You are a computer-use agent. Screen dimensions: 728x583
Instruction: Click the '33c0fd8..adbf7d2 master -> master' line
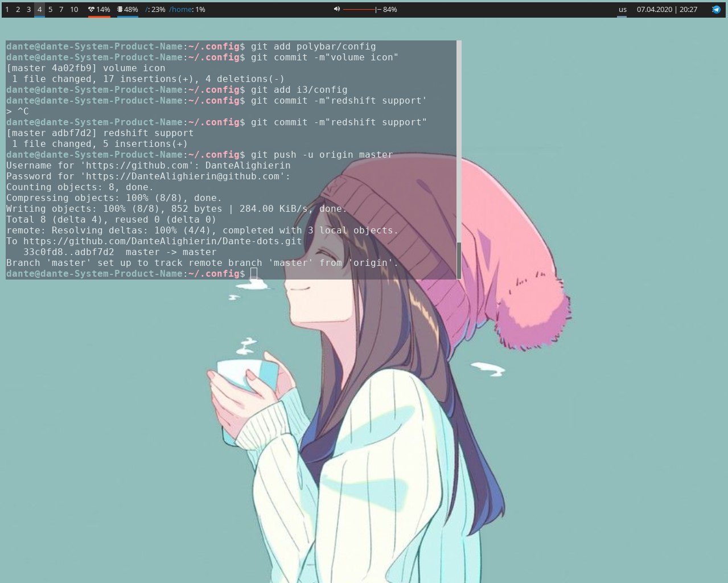click(120, 252)
